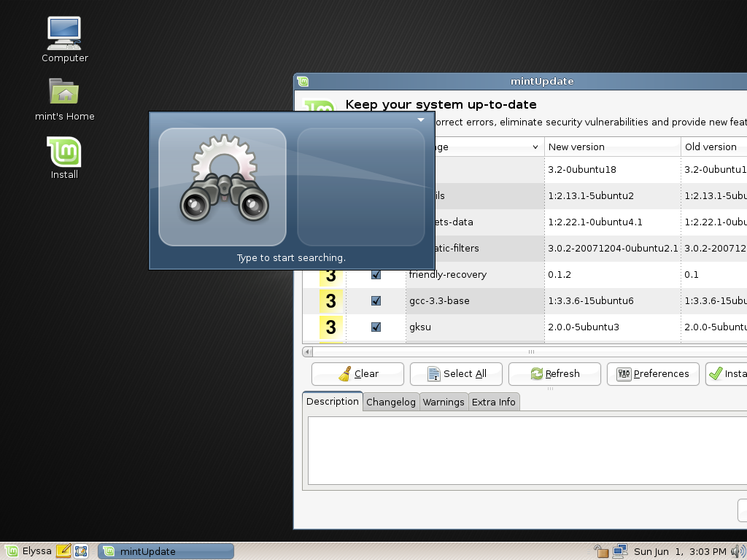747x560 pixels.
Task: Click the horizontal scrollbar track of package list
Action: pos(530,352)
